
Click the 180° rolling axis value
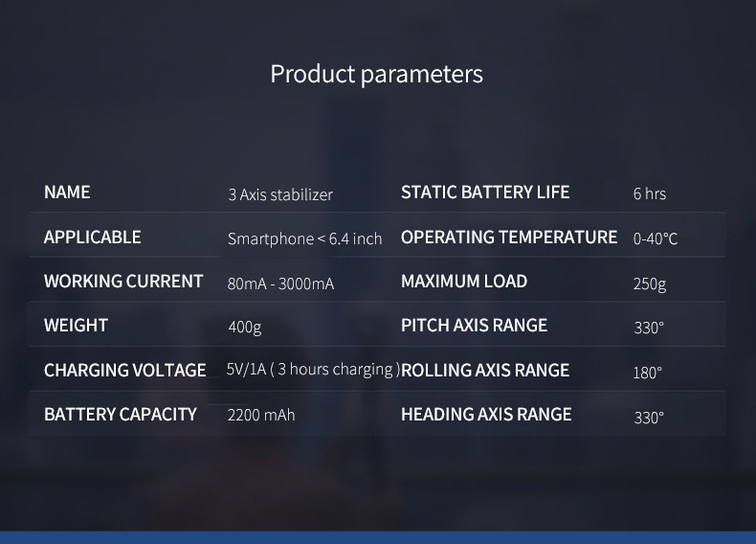[x=647, y=373]
